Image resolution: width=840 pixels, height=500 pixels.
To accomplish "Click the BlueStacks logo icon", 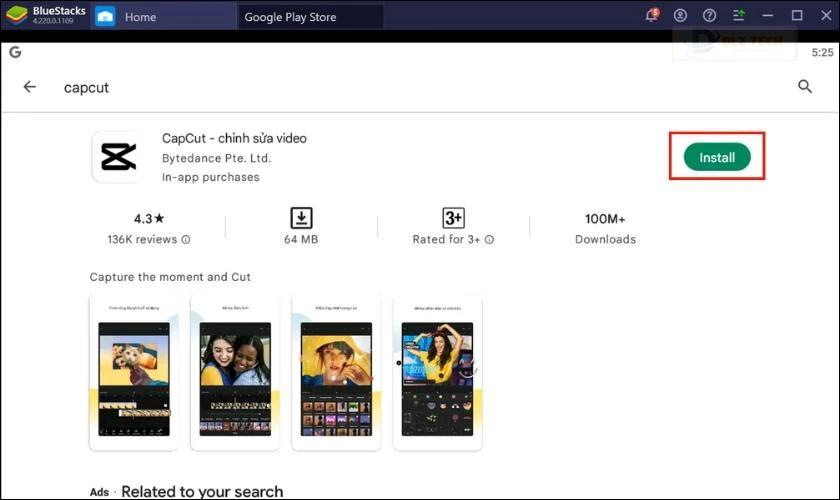I will point(16,15).
